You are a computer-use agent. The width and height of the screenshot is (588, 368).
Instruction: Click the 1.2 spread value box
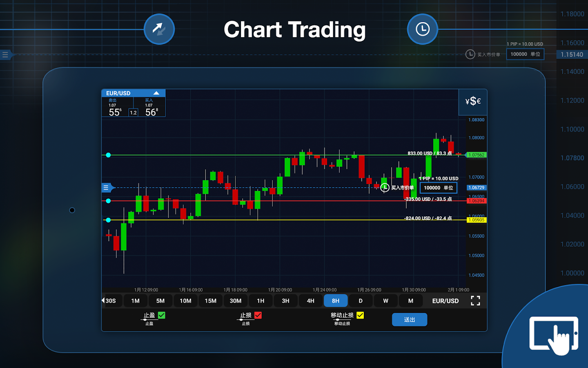click(x=134, y=112)
